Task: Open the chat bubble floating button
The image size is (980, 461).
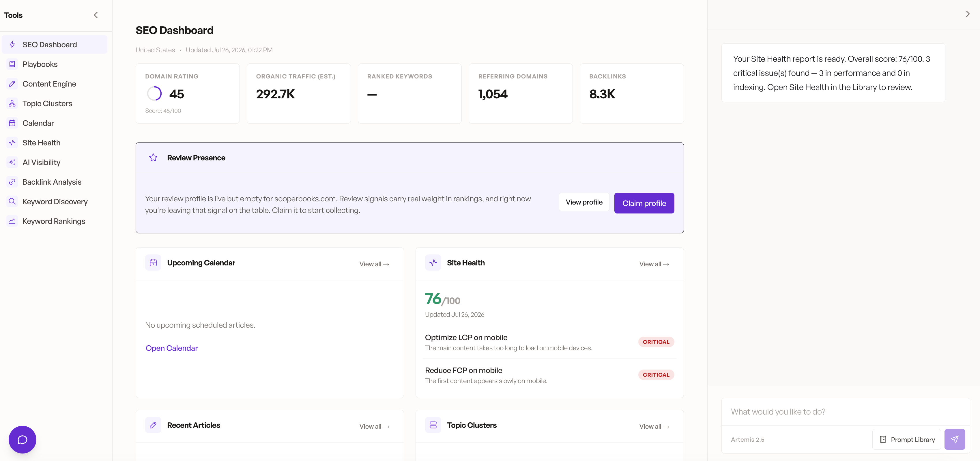Action: tap(23, 439)
